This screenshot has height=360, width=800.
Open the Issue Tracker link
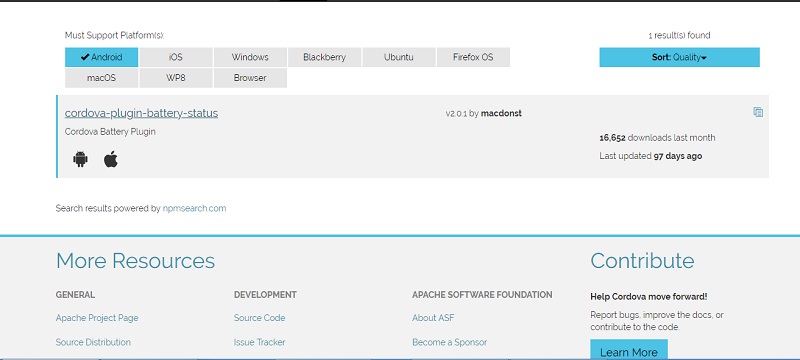[259, 342]
